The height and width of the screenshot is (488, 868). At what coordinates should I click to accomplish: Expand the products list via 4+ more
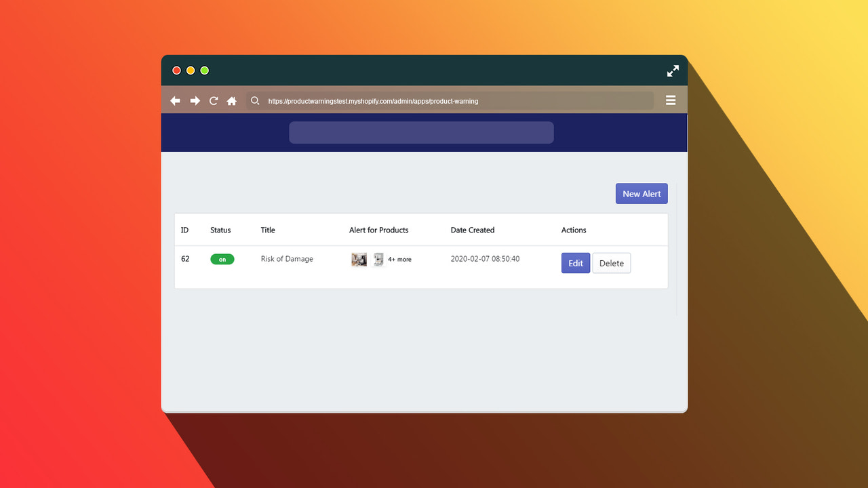tap(399, 259)
